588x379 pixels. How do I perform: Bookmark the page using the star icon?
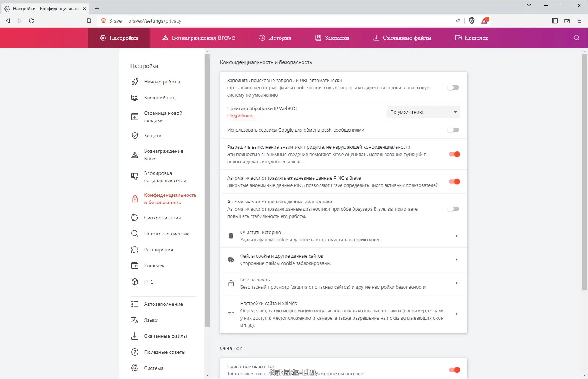(89, 21)
